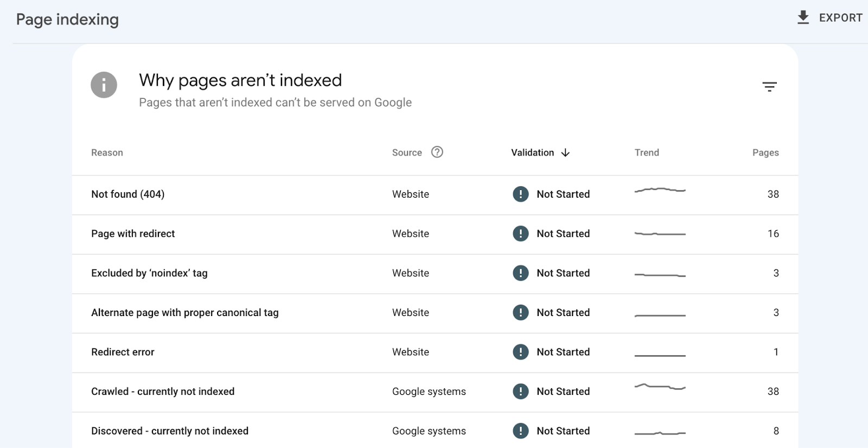868x448 pixels.
Task: Click Not Started status in Discovered row
Action: 563,431
